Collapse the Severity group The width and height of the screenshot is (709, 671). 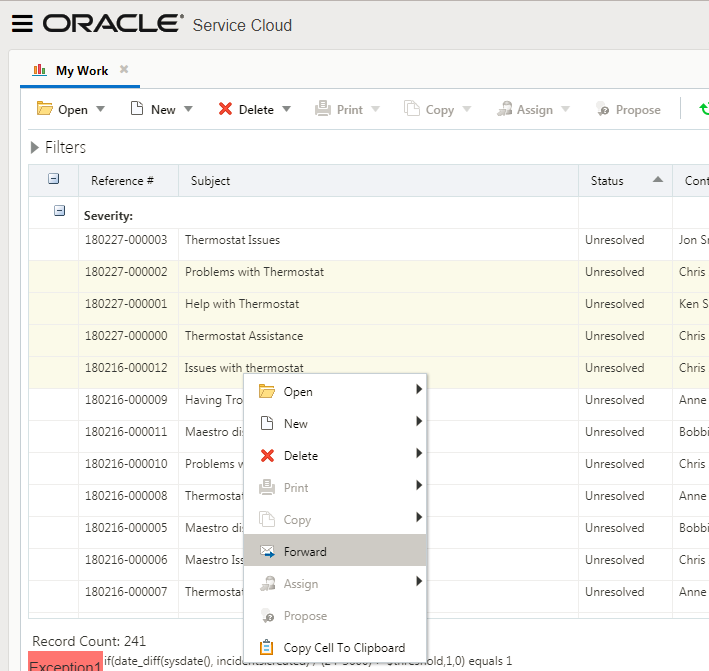point(59,212)
